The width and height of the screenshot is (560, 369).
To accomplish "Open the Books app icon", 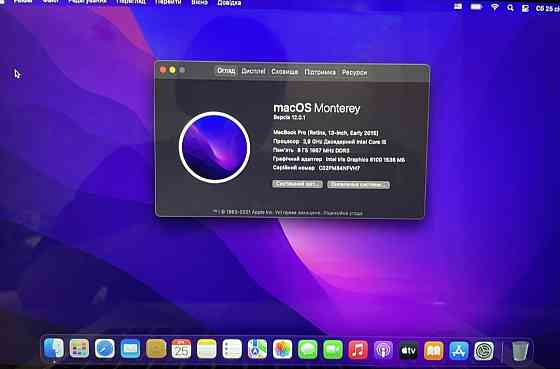I will pyautogui.click(x=434, y=350).
